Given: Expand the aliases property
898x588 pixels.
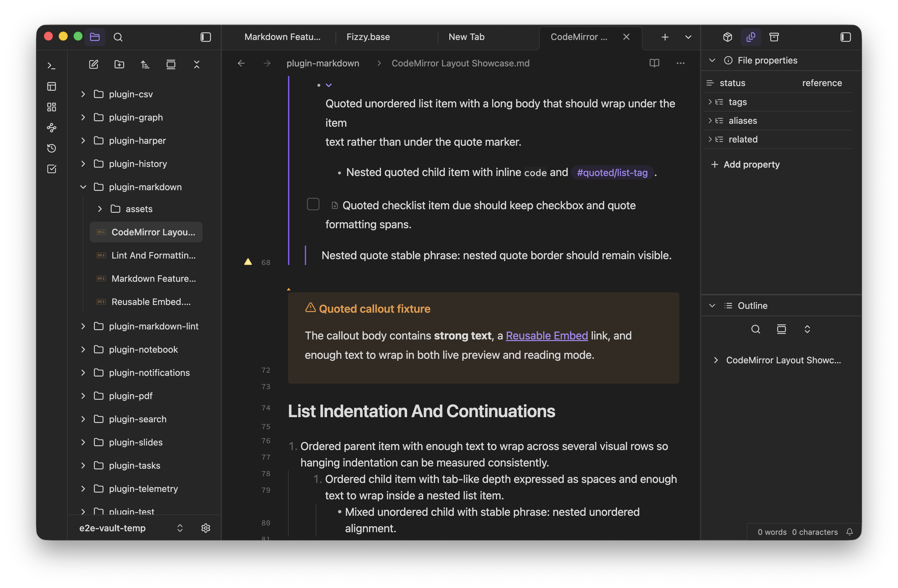Looking at the screenshot, I should point(710,121).
